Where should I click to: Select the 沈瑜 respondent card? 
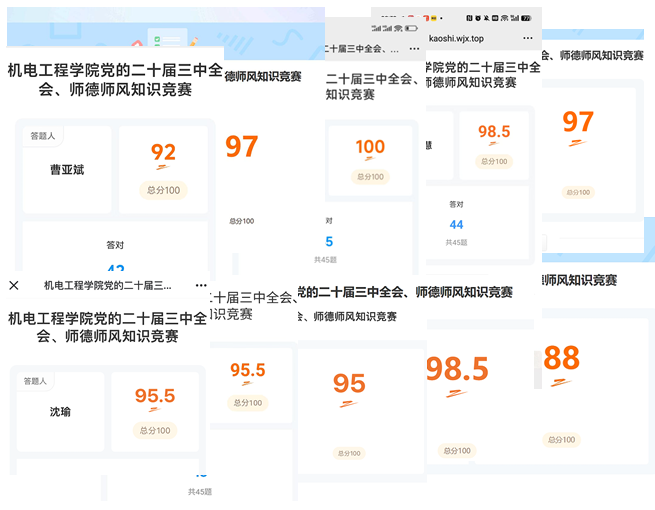tap(60, 411)
